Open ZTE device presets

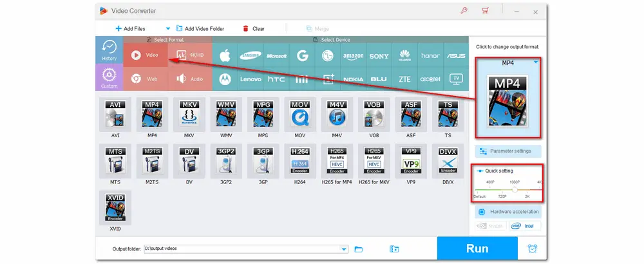click(404, 79)
